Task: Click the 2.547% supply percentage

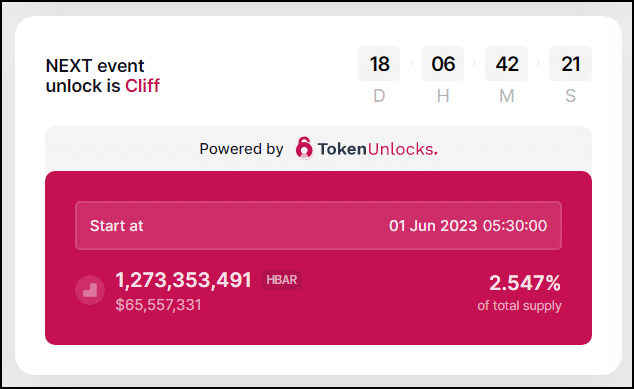Action: pos(525,283)
